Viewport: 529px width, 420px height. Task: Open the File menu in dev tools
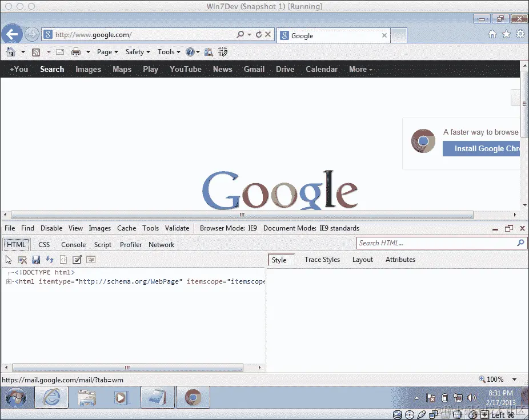(10, 228)
